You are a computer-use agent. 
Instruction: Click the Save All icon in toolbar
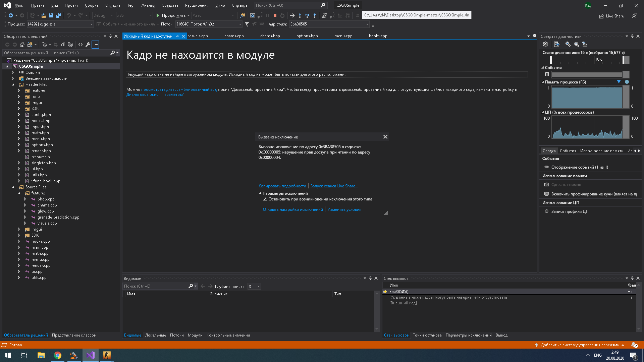pos(59,15)
